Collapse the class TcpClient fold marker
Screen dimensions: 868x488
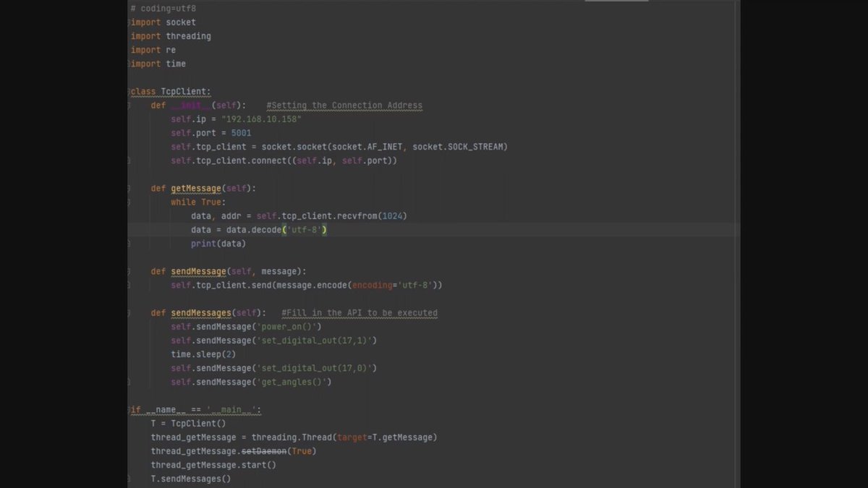[x=130, y=92]
